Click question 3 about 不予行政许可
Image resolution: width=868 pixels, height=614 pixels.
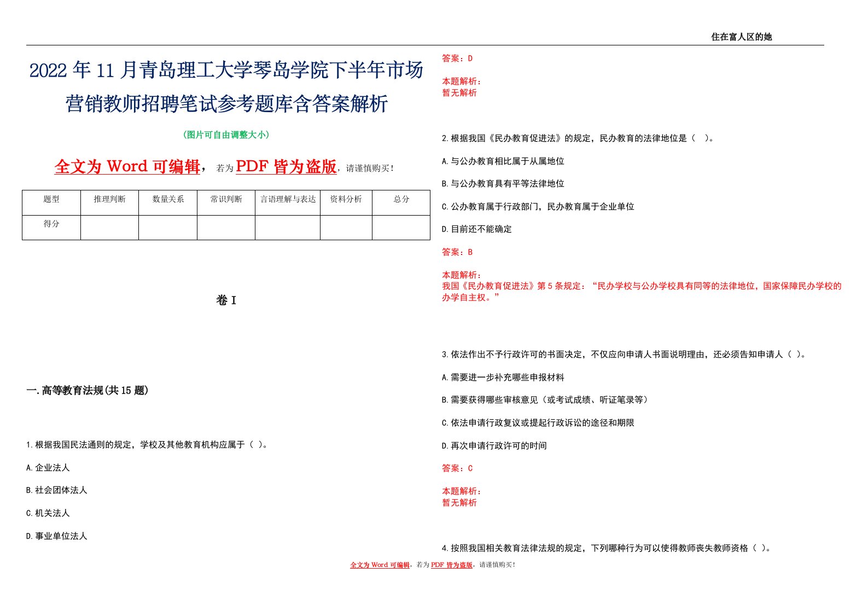pos(624,355)
